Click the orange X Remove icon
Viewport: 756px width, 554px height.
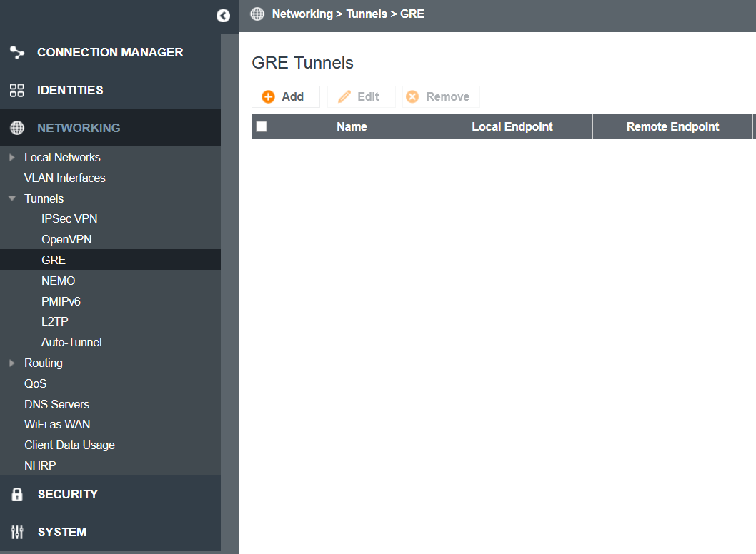point(412,97)
